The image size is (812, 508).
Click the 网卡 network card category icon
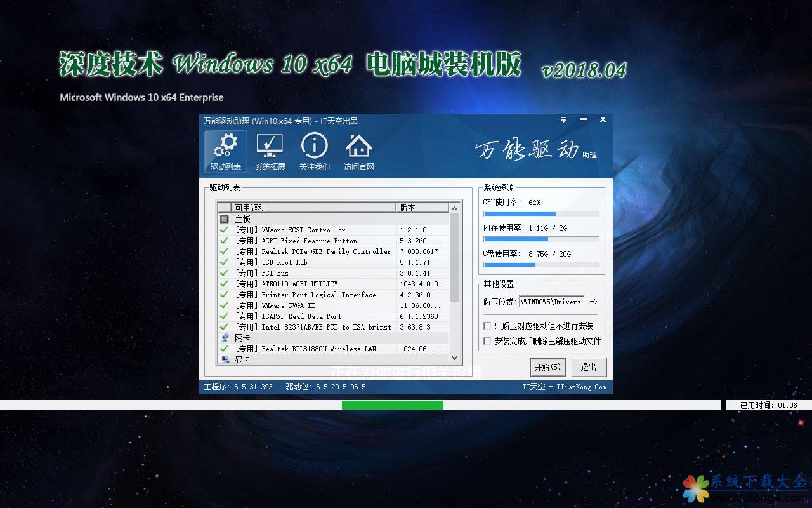pyautogui.click(x=225, y=338)
